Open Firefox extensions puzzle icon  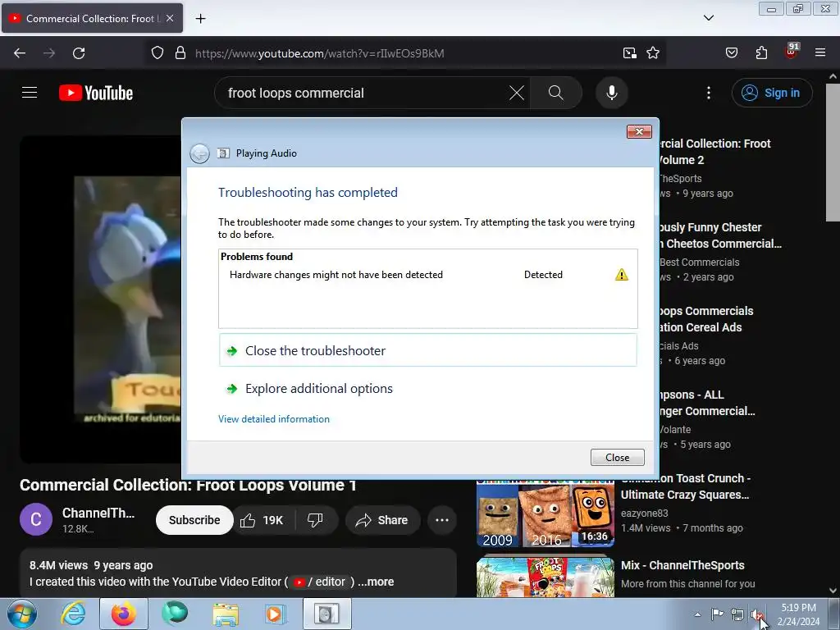coord(761,53)
